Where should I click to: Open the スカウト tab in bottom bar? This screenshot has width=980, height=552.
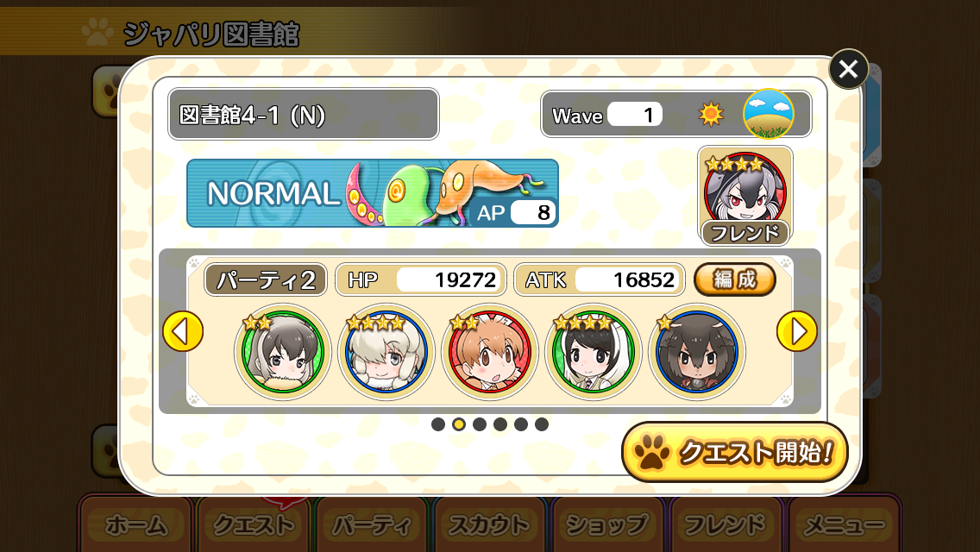pyautogui.click(x=490, y=524)
